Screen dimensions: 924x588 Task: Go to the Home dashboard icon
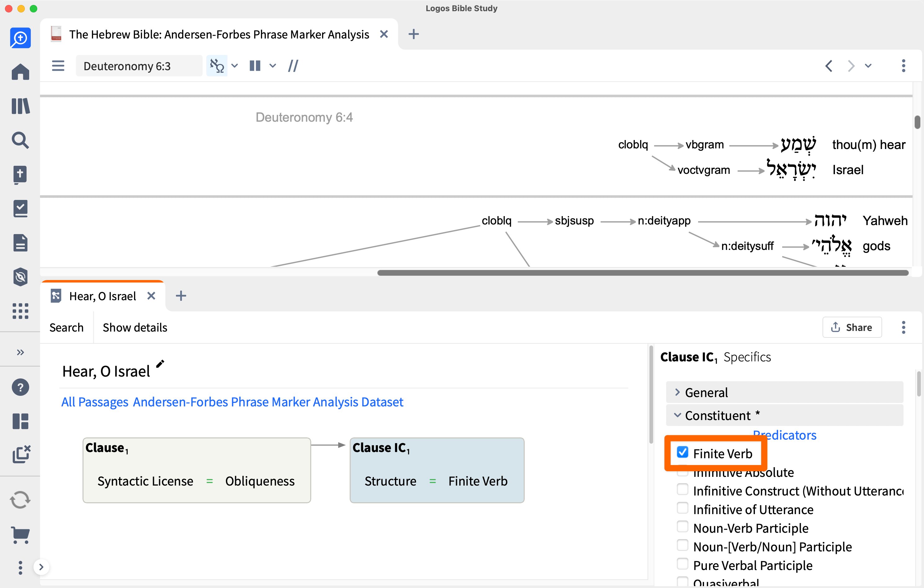(x=20, y=72)
